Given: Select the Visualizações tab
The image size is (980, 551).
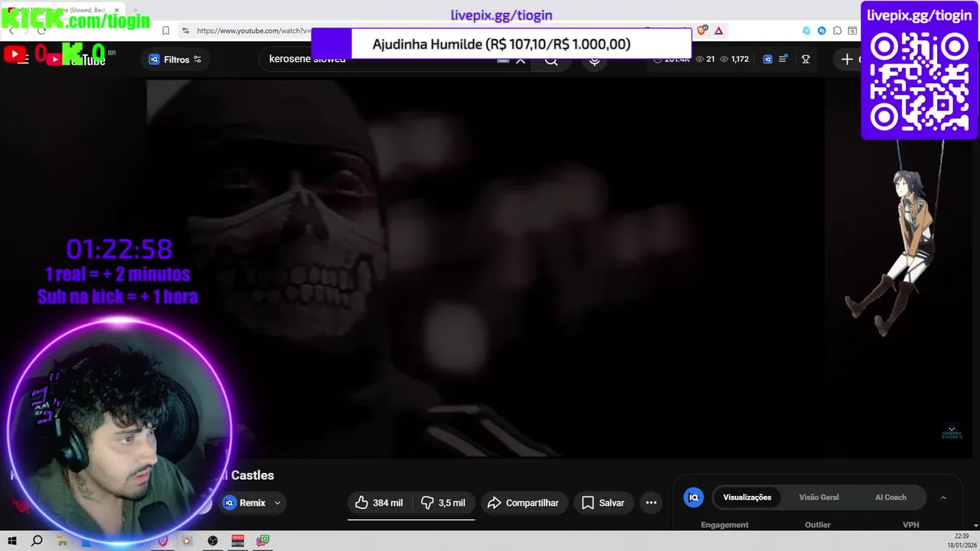Looking at the screenshot, I should pos(747,497).
